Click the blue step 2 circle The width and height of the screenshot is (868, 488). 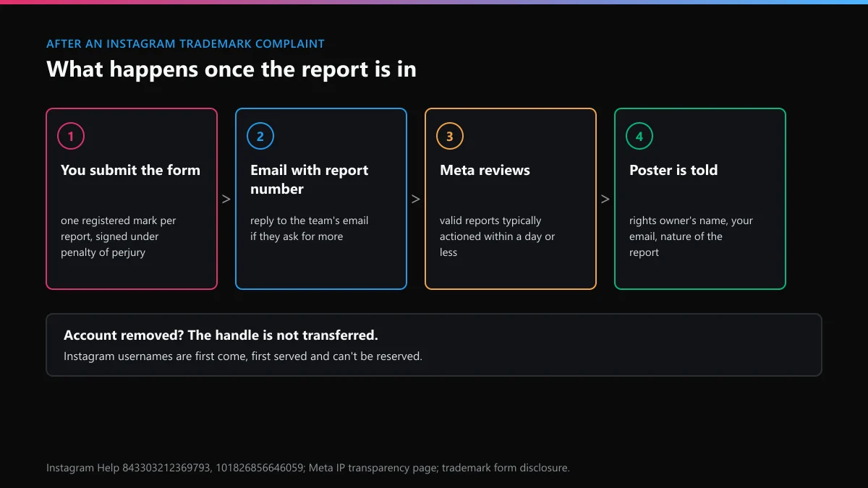click(x=260, y=136)
